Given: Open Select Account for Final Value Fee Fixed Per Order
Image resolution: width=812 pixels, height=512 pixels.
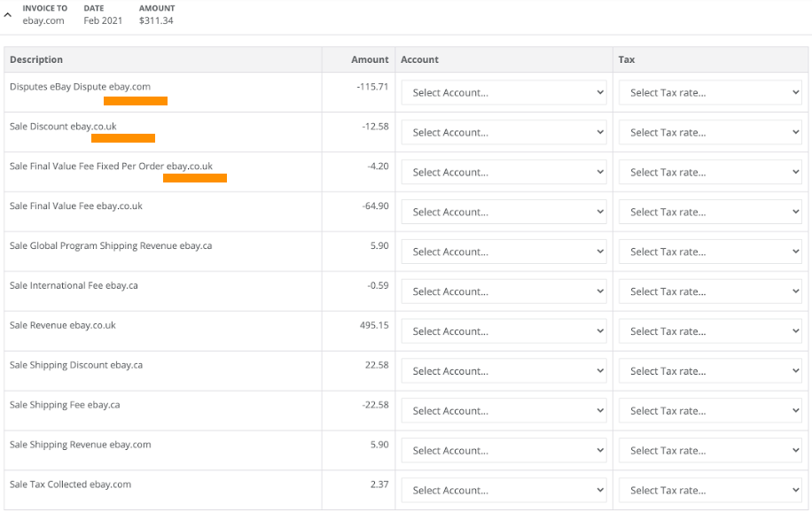Looking at the screenshot, I should (504, 173).
